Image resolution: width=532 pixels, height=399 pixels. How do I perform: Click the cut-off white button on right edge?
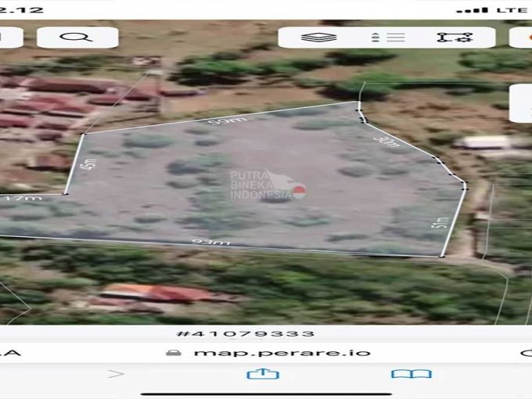tap(522, 103)
